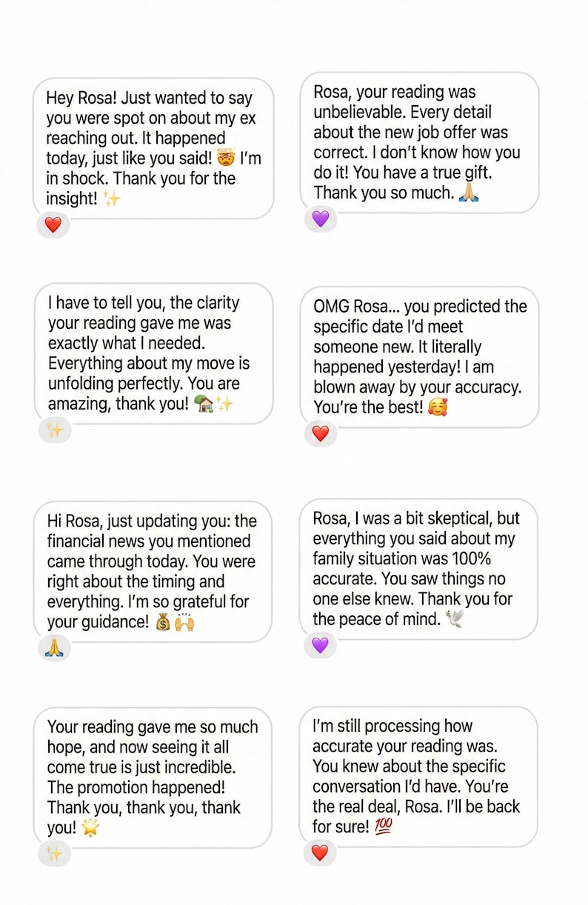Click the money bag emoji in financial message
Viewport: 588px width, 905px height.
(x=164, y=623)
